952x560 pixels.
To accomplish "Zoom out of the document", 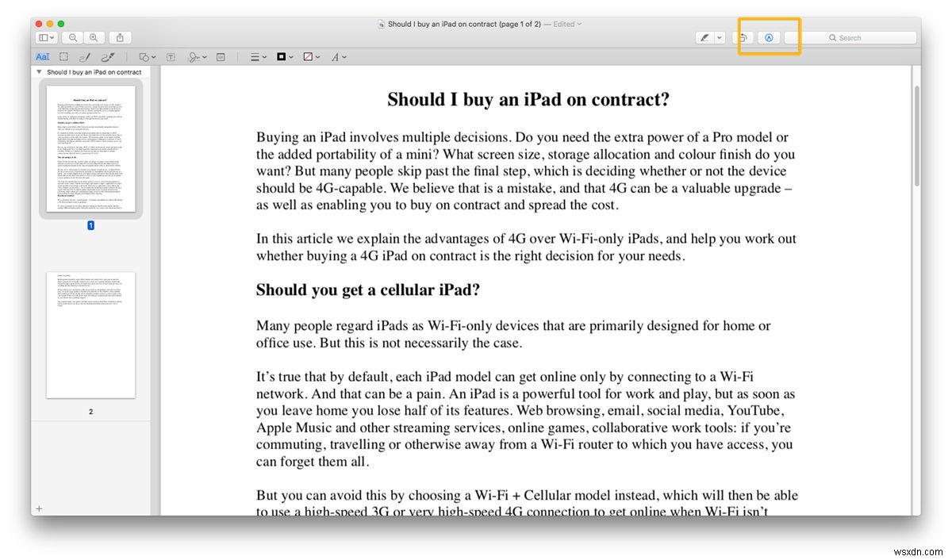I will 73,37.
